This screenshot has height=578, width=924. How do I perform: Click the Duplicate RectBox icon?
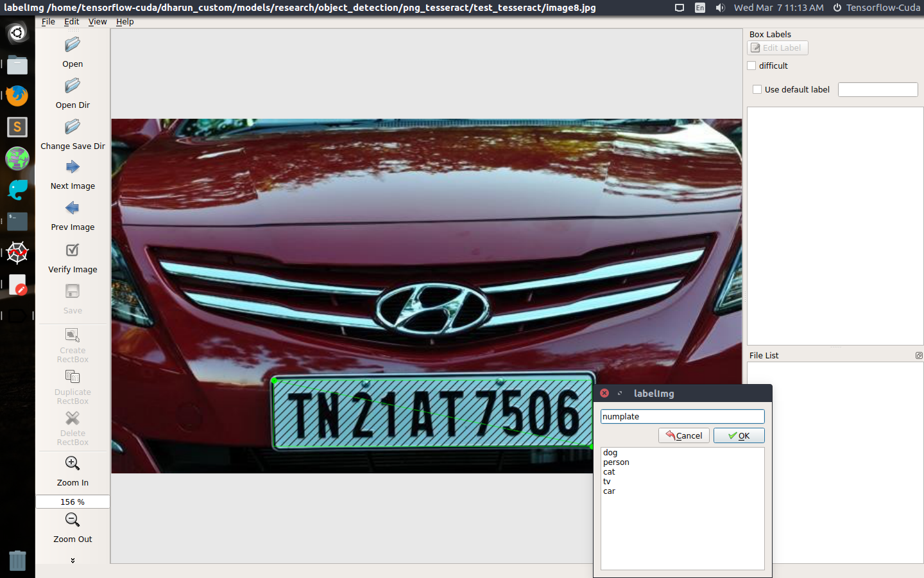pos(73,377)
